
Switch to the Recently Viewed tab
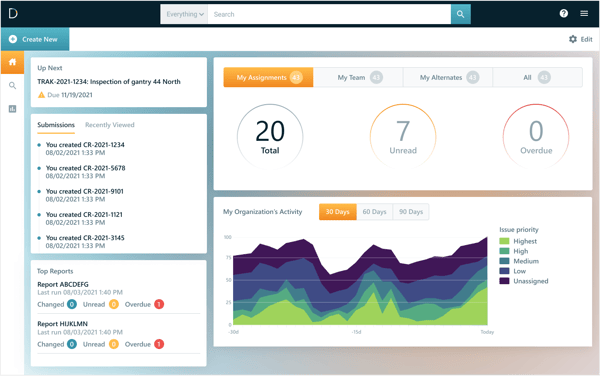click(x=110, y=125)
